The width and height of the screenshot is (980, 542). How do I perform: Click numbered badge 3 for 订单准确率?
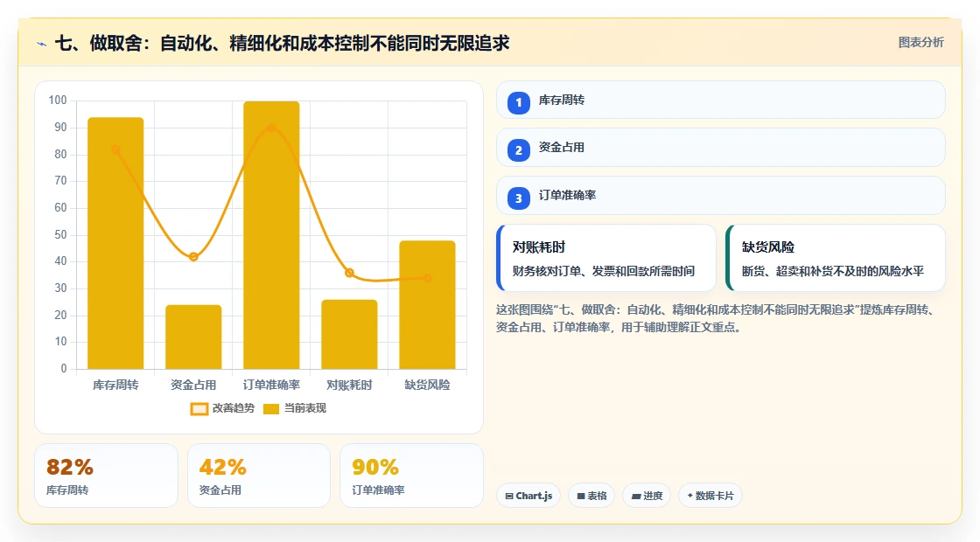tap(518, 198)
